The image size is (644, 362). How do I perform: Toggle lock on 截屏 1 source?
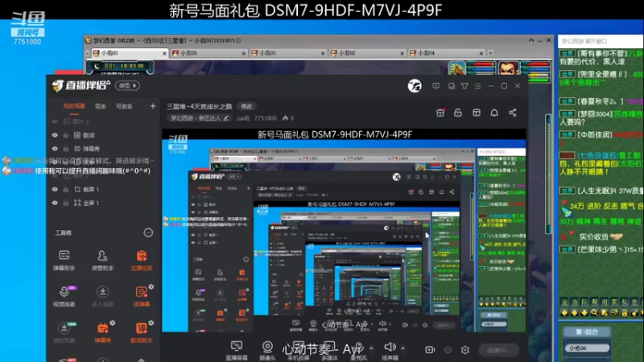[66, 189]
